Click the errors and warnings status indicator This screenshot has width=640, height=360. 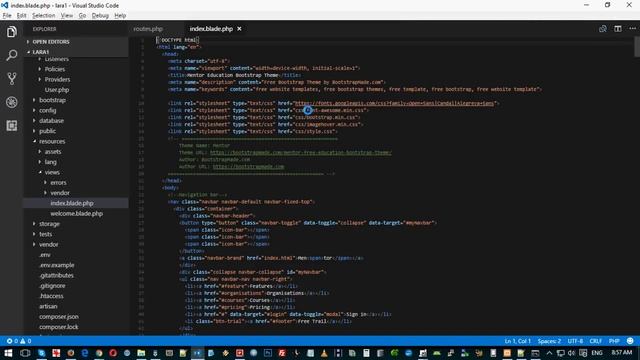[19, 341]
